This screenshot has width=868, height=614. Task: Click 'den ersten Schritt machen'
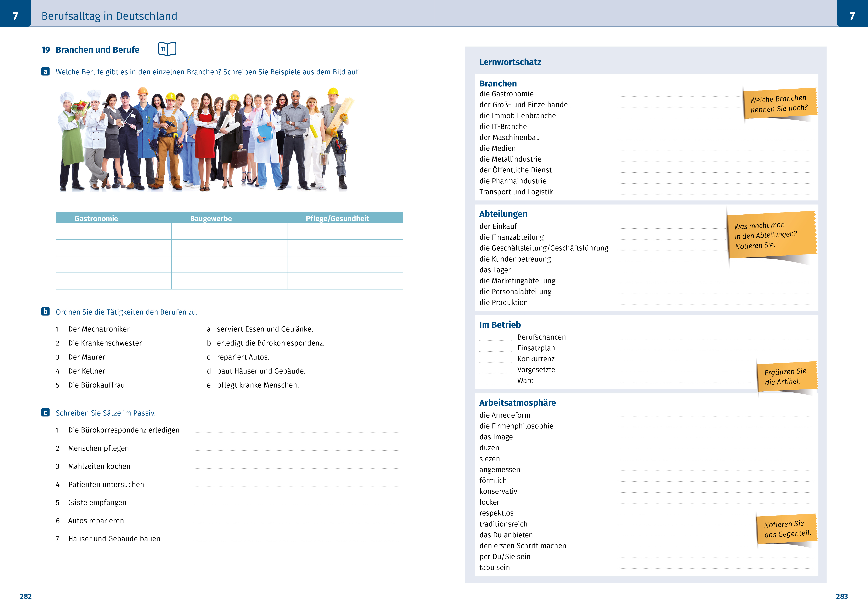[x=522, y=546]
